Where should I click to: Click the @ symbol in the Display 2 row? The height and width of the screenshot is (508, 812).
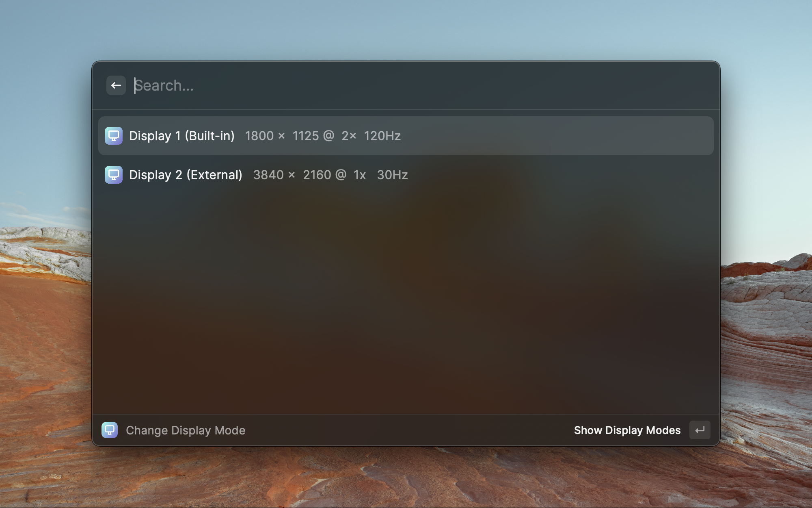pyautogui.click(x=341, y=175)
